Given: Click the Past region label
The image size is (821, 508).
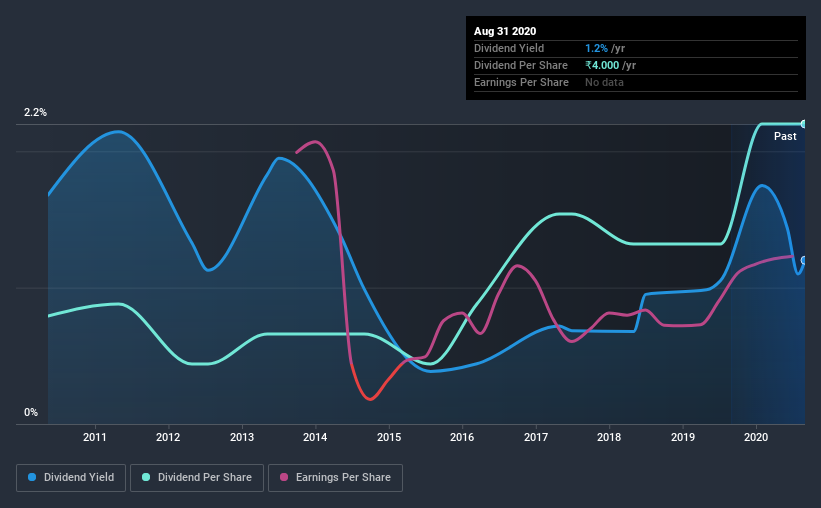Looking at the screenshot, I should 785,136.
